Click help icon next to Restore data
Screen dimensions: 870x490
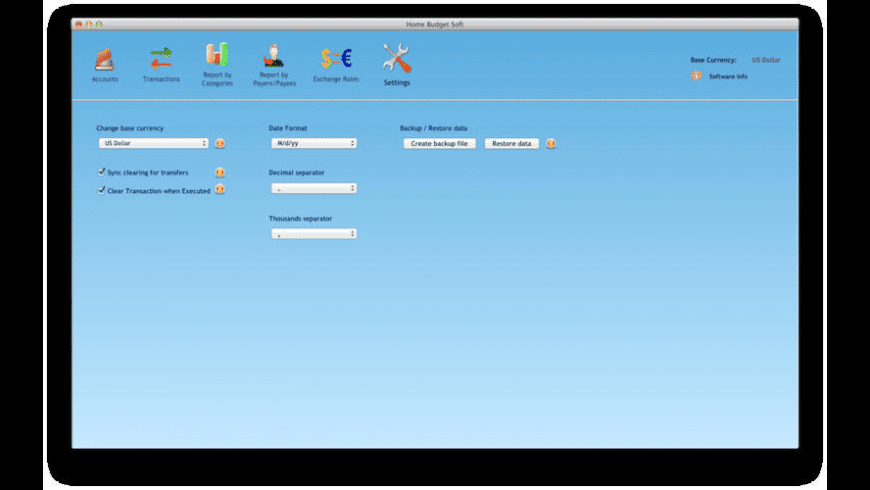pyautogui.click(x=550, y=143)
